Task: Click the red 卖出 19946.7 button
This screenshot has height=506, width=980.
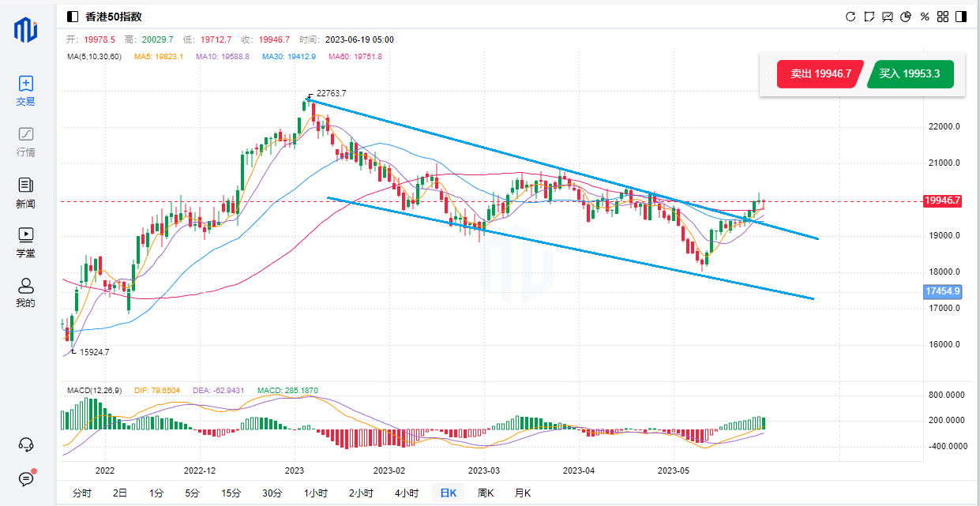Action: (x=817, y=73)
